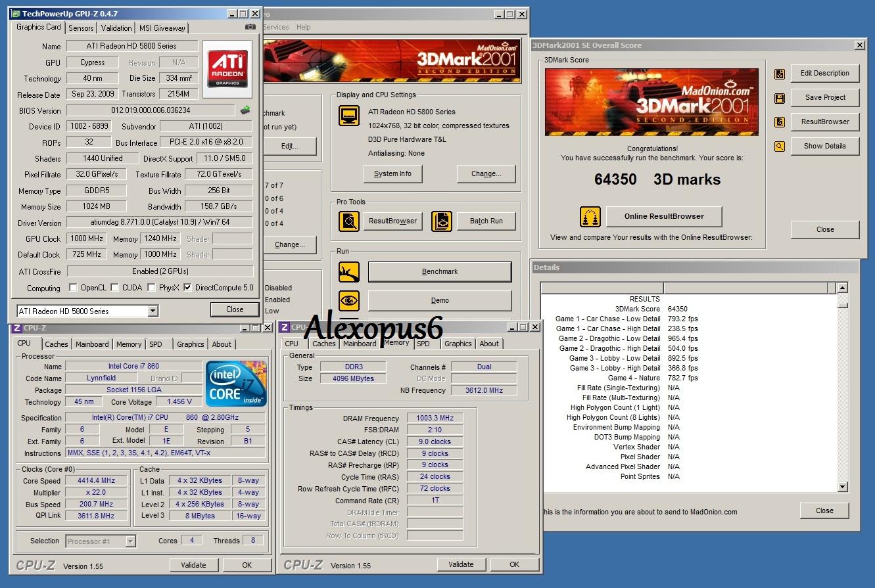875x588 pixels.
Task: Untick the DirectCompute 5.0 checkbox
Action: click(188, 288)
